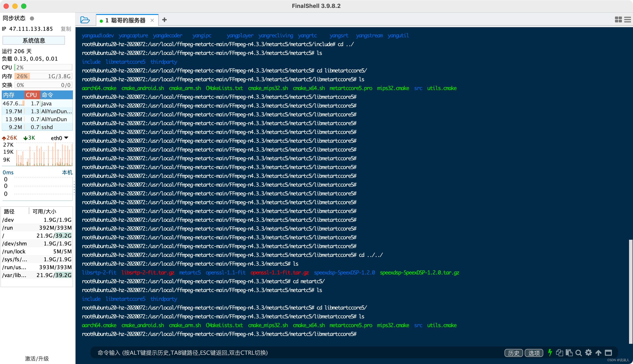
Task: Click the 激活/升级 link at bottom left
Action: (x=36, y=359)
